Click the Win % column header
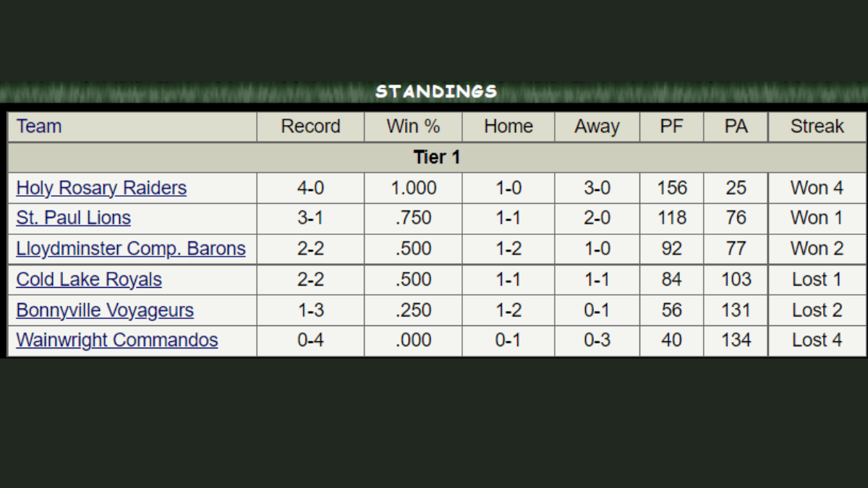The height and width of the screenshot is (488, 868). click(413, 127)
